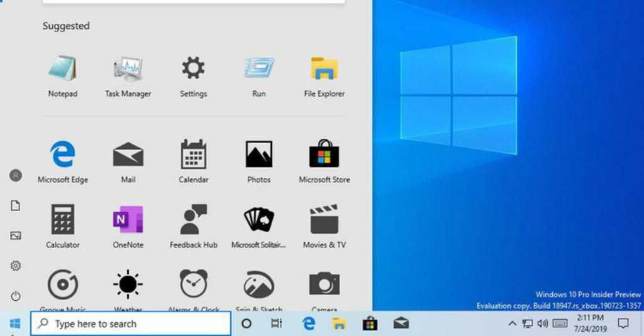The width and height of the screenshot is (644, 336).
Task: Open Cortana circle on taskbar
Action: point(247,323)
